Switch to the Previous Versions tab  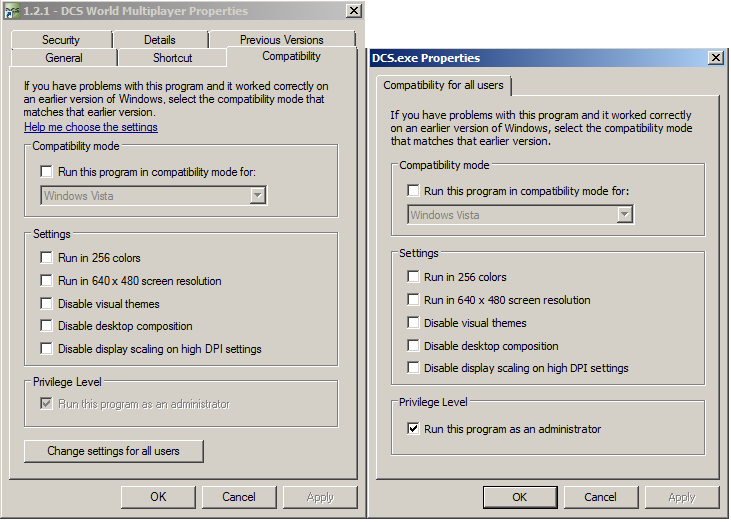[x=282, y=40]
